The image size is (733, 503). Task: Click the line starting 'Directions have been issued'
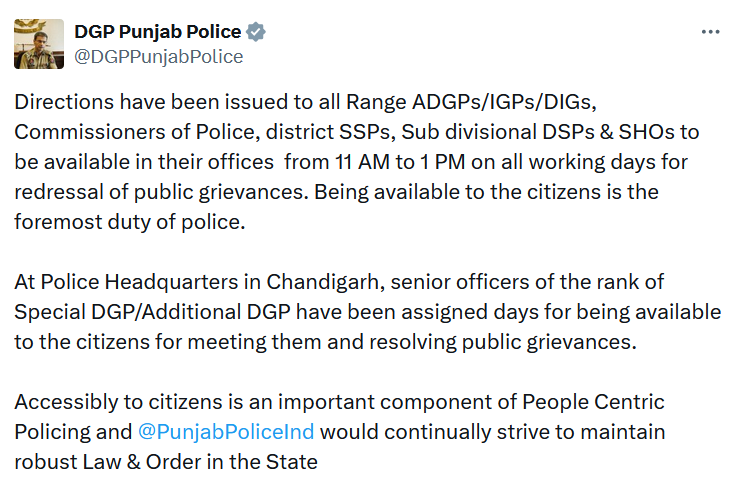305,102
